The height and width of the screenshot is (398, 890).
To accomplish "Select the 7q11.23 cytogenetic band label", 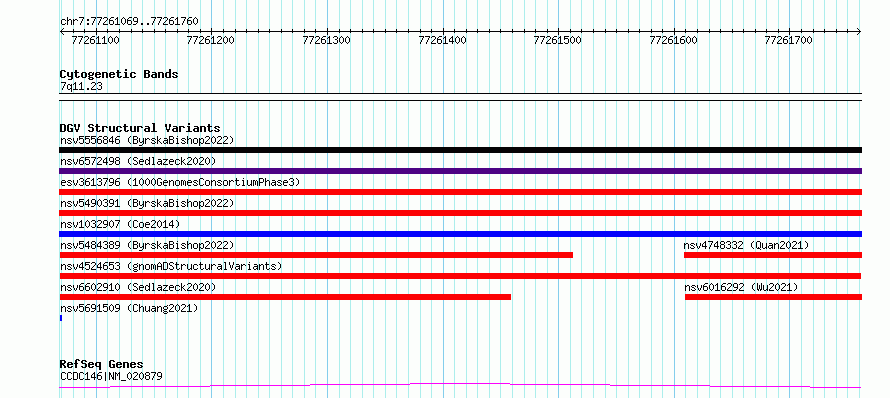I will (x=81, y=87).
